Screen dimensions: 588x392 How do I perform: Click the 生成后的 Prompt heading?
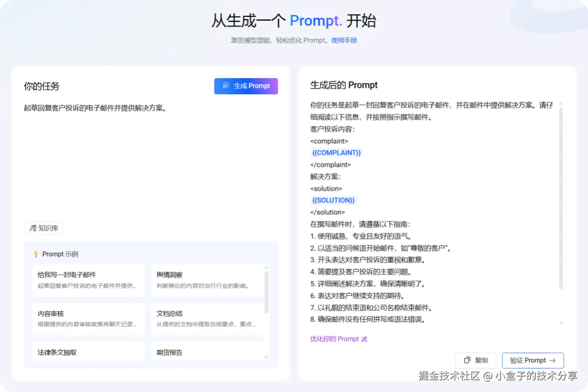pos(344,85)
